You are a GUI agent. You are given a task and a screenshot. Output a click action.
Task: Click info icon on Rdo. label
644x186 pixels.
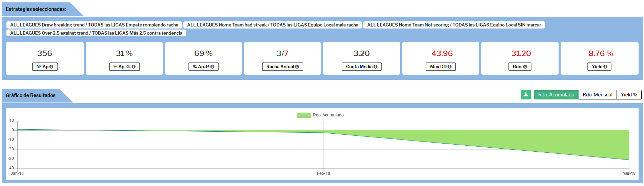[x=525, y=67]
